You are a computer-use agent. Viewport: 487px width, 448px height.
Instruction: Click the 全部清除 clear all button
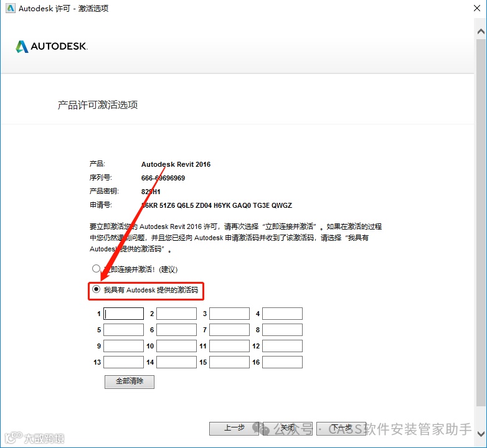tap(130, 381)
